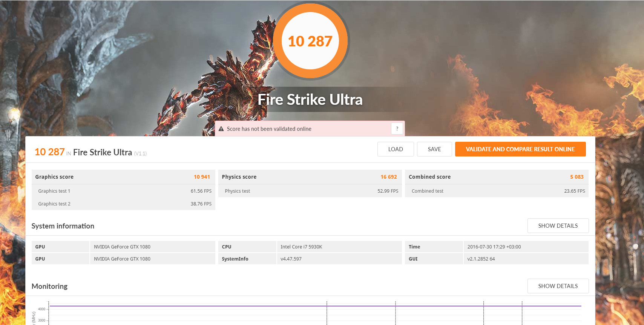Click Graphics test 1 row
The width and height of the screenshot is (644, 325).
123,191
